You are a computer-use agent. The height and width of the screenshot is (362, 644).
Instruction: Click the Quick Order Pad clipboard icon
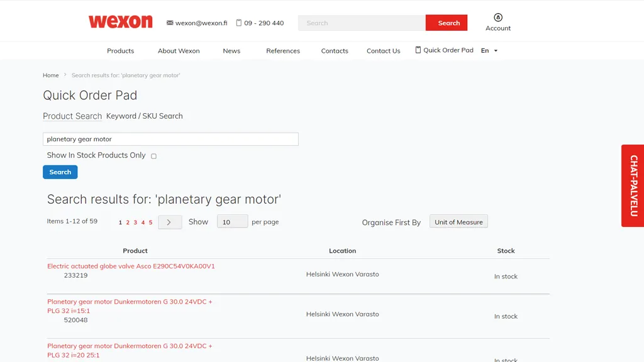[x=418, y=50]
